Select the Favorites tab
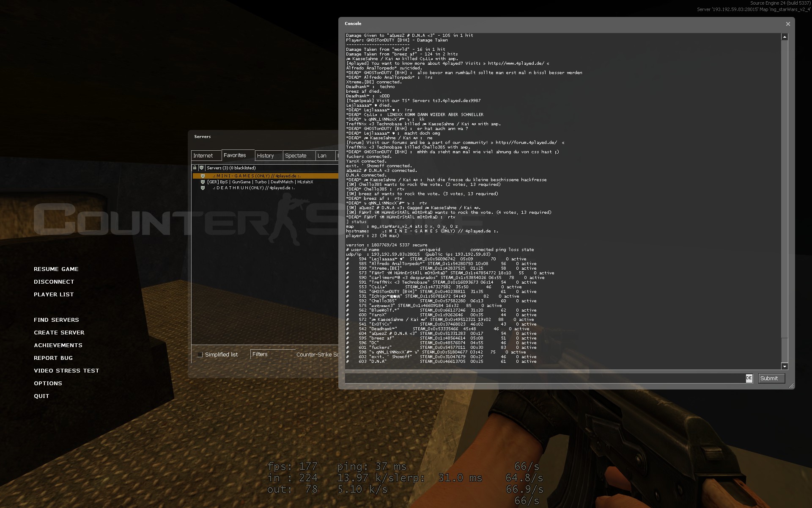812x508 pixels. [x=238, y=155]
